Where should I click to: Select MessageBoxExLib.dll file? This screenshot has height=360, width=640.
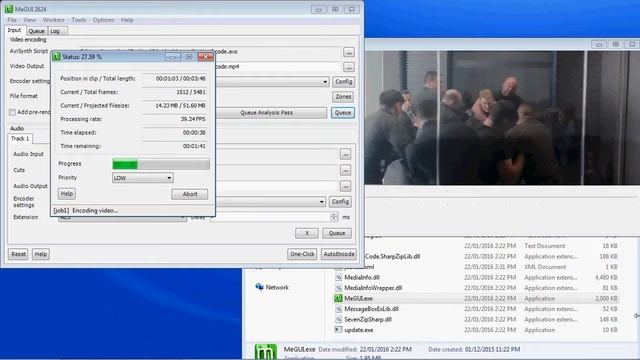pyautogui.click(x=371, y=309)
